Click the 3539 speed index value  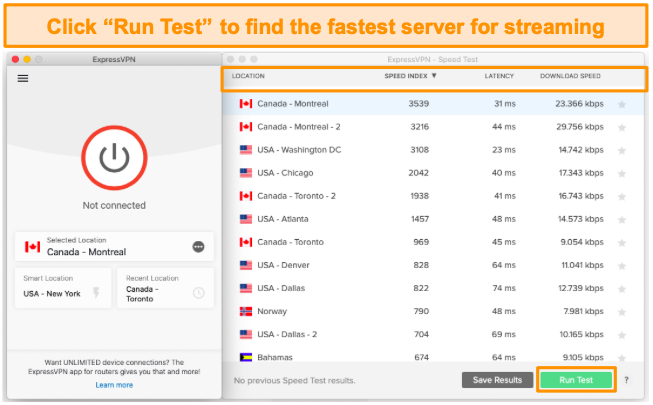[x=419, y=104]
